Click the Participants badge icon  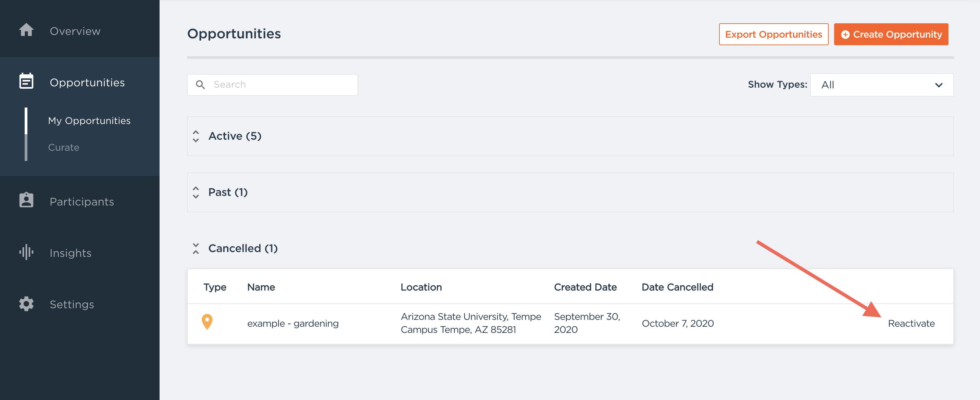click(26, 200)
